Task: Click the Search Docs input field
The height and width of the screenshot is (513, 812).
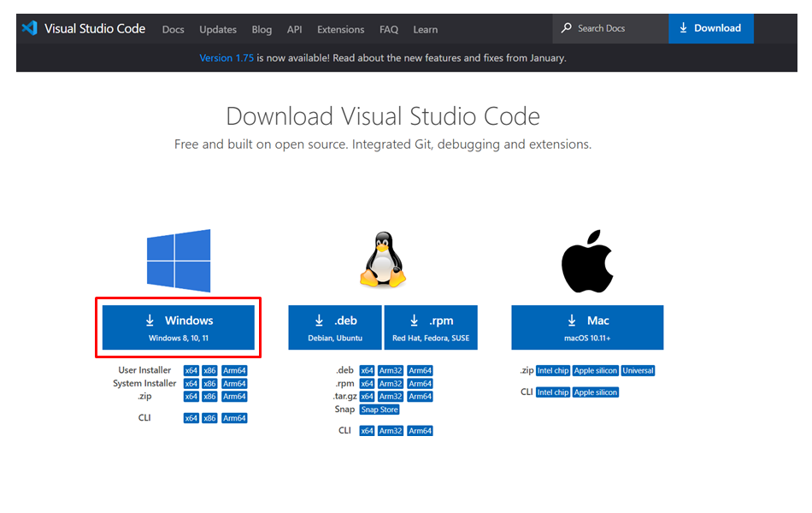Action: pyautogui.click(x=610, y=28)
